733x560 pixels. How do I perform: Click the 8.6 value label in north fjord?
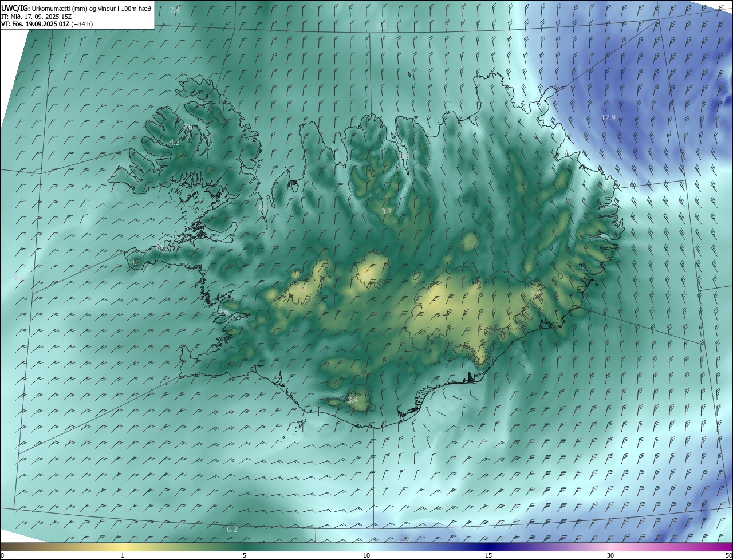pos(405,156)
